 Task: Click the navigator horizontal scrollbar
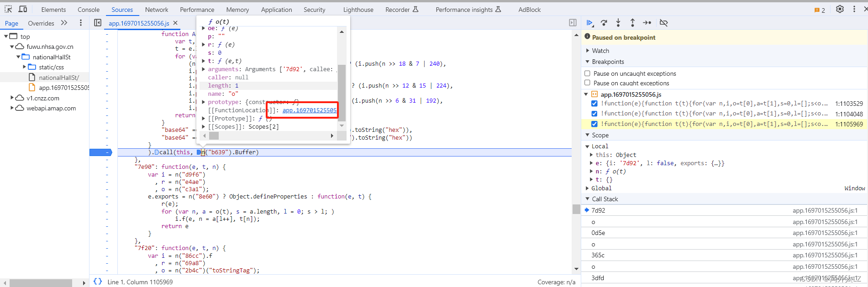click(x=41, y=283)
